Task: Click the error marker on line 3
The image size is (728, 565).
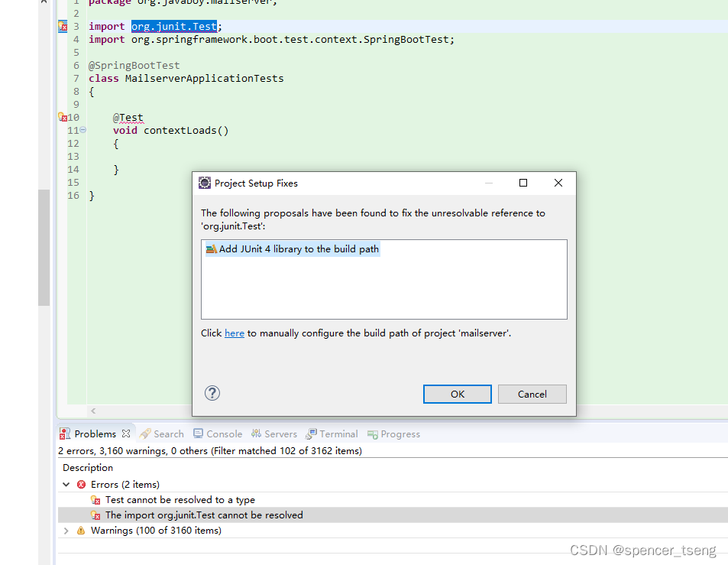Action: coord(63,27)
